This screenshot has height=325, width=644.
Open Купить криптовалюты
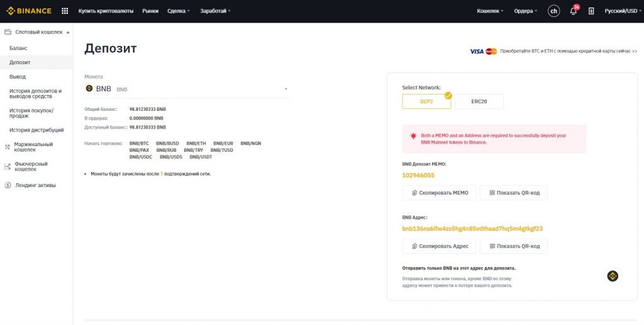tap(106, 11)
